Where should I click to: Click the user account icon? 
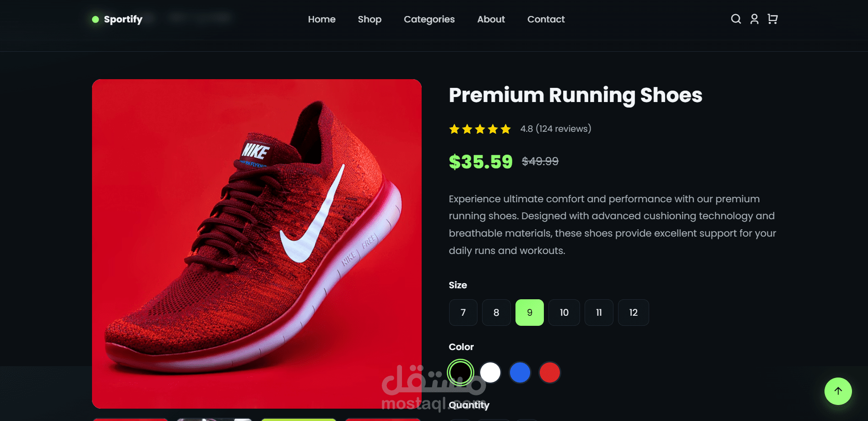click(x=754, y=19)
